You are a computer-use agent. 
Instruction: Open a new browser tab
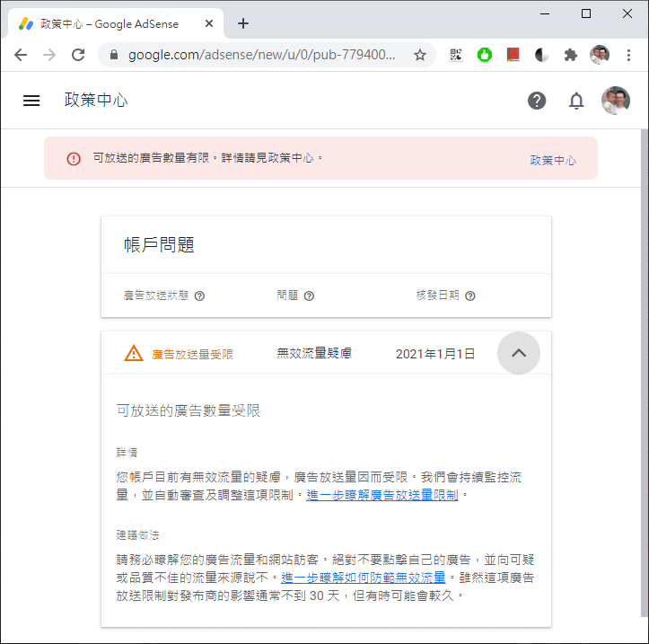tap(243, 23)
